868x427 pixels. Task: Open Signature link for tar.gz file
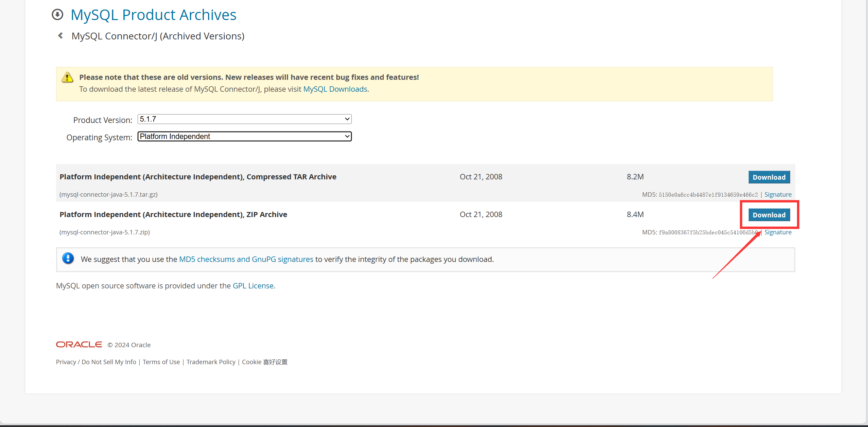(x=778, y=195)
